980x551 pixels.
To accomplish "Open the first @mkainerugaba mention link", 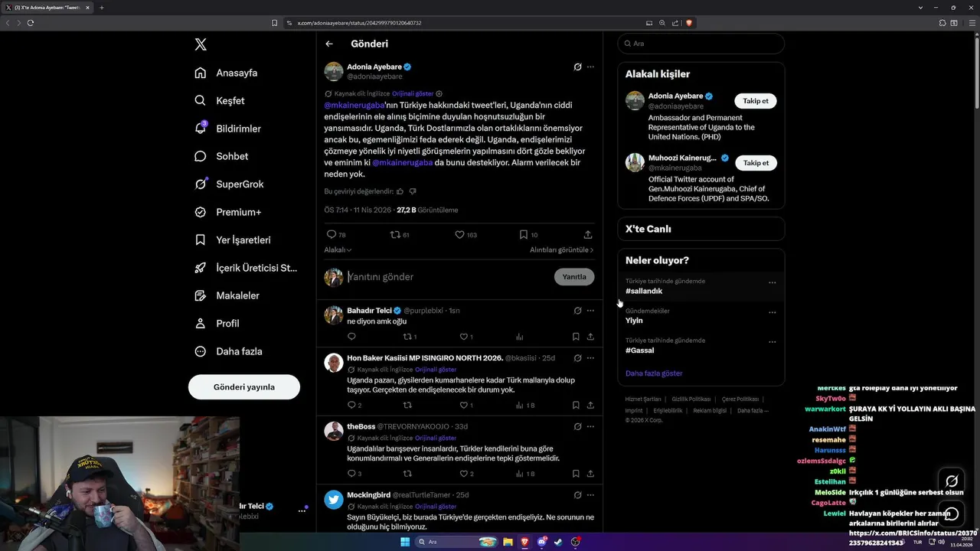I will point(354,105).
